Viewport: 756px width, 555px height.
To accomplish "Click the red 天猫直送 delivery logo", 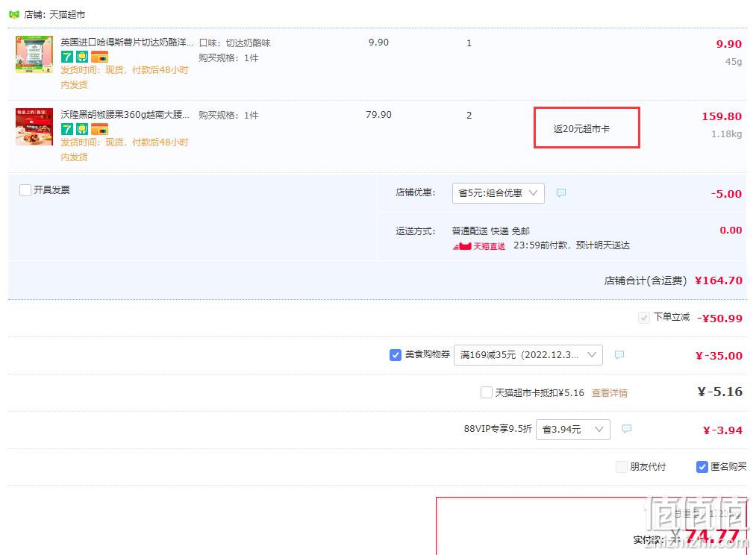I will [479, 246].
